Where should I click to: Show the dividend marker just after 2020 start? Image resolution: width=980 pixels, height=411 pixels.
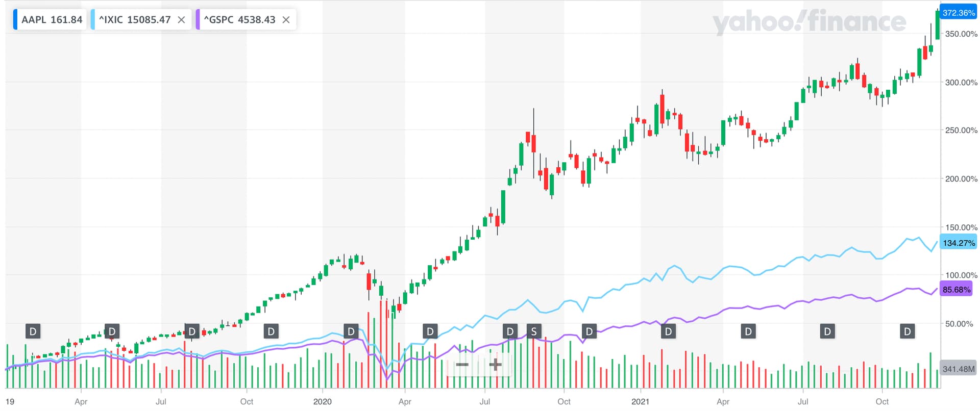[351, 331]
